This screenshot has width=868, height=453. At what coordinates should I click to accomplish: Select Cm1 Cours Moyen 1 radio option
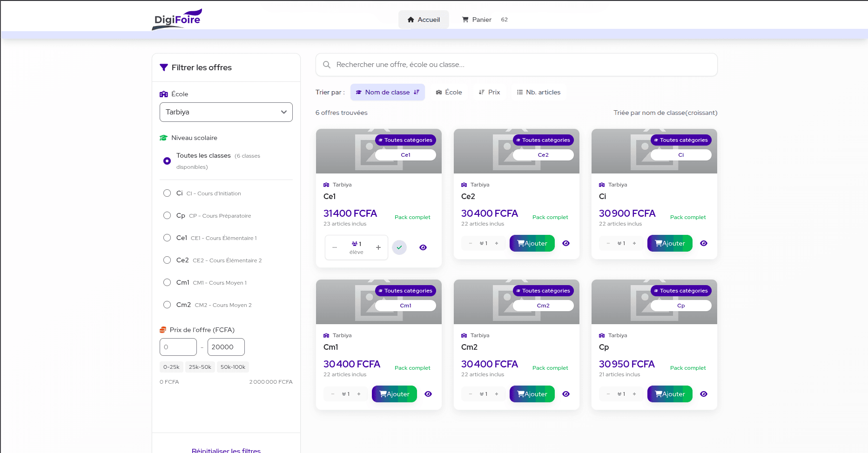coord(167,282)
